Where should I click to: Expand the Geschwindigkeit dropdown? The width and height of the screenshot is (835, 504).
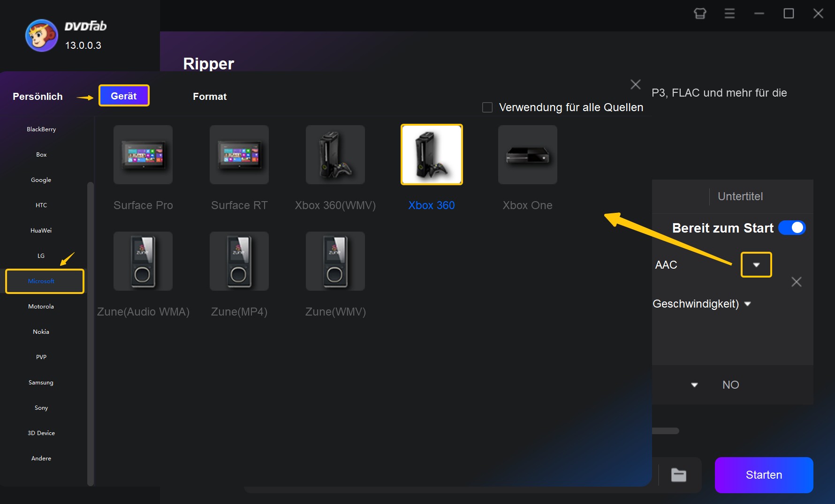pos(748,304)
